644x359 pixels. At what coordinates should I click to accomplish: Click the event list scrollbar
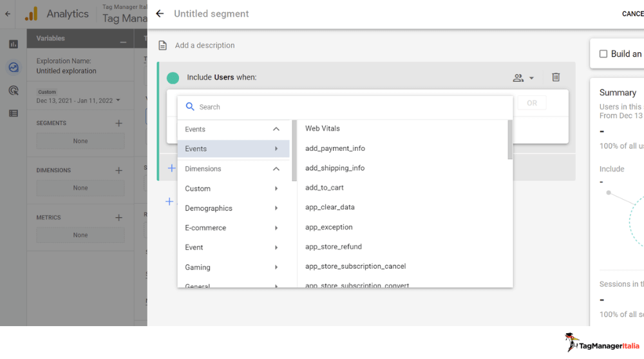(510, 140)
